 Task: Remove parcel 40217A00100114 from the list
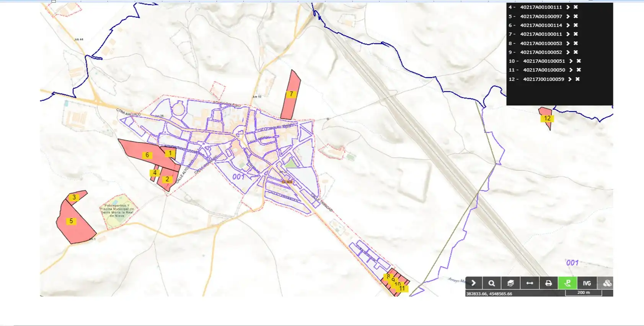[576, 25]
